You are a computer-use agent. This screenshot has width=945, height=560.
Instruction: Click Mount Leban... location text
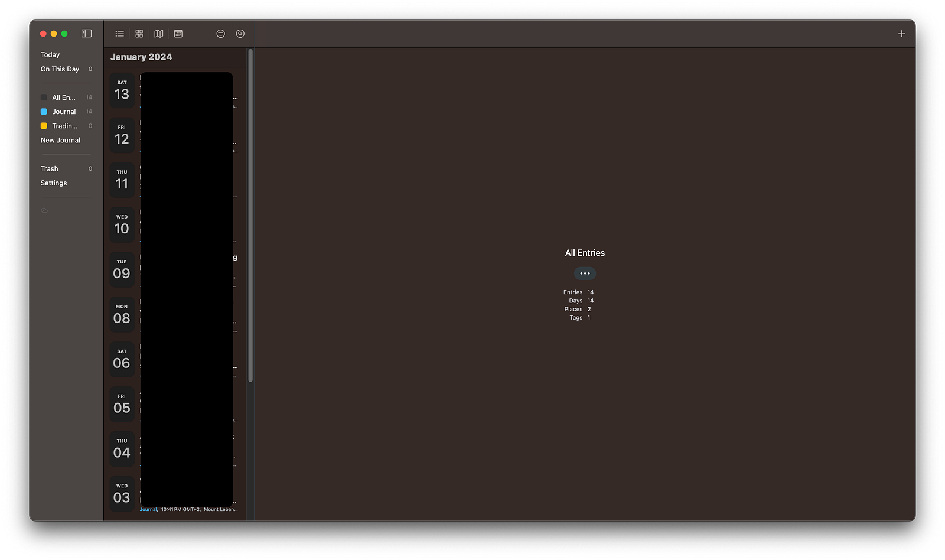point(221,509)
